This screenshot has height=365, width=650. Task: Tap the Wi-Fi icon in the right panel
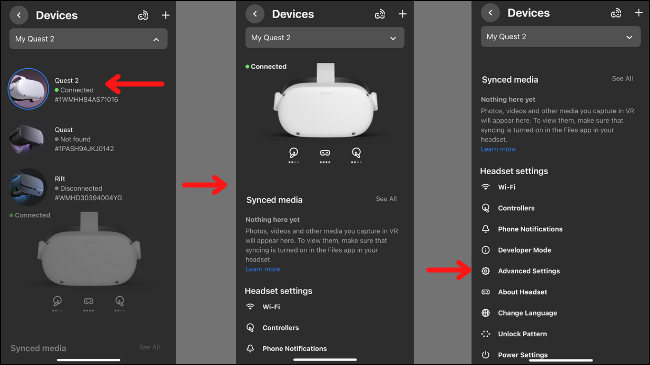[485, 187]
